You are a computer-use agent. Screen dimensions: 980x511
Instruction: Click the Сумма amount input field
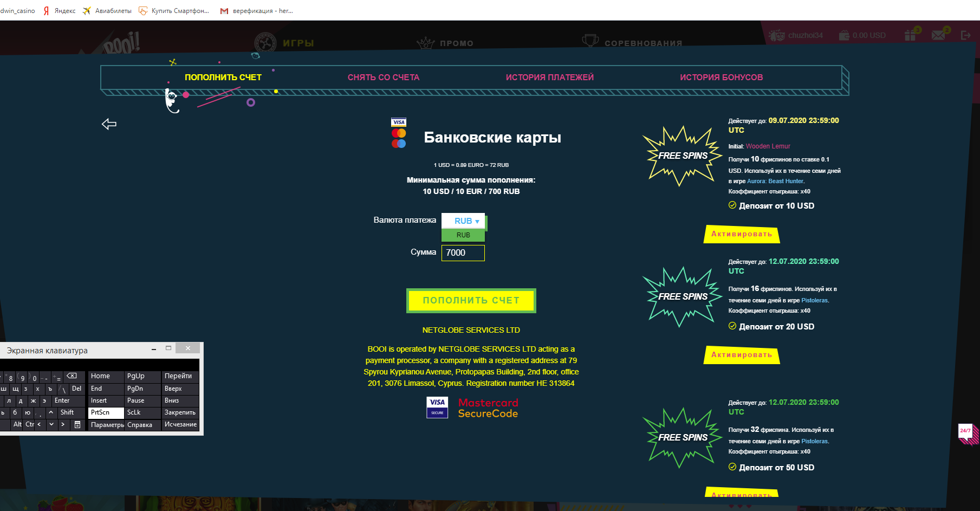[x=463, y=253]
